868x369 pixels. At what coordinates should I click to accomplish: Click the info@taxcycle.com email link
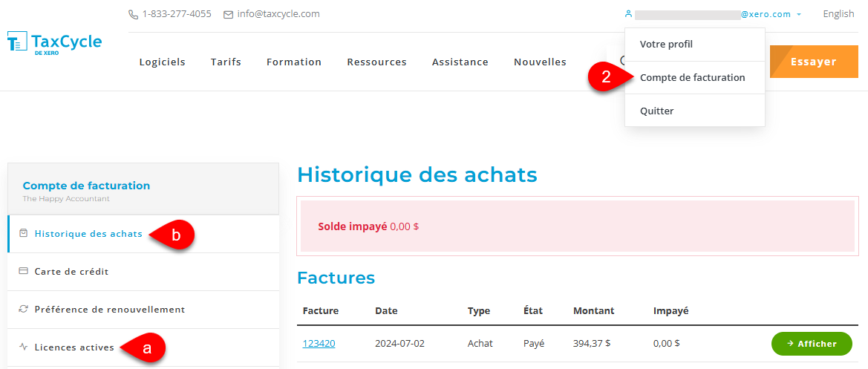(278, 14)
